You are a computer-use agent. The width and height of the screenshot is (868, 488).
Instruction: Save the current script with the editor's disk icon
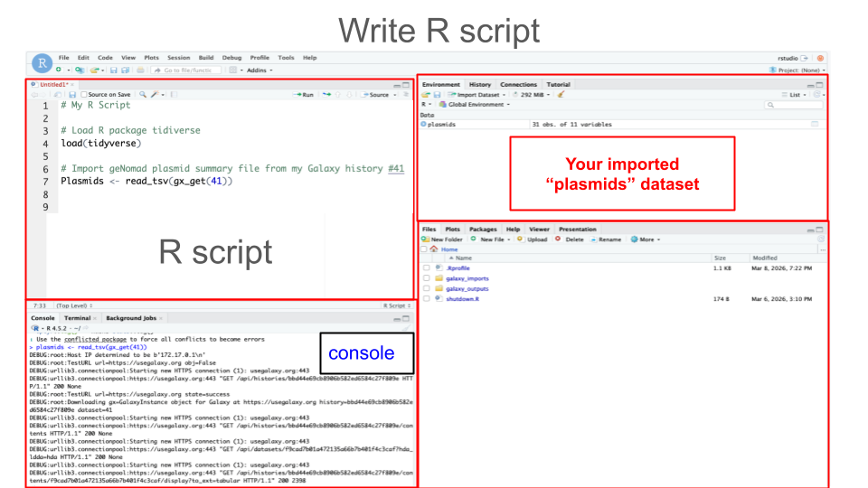pos(72,94)
